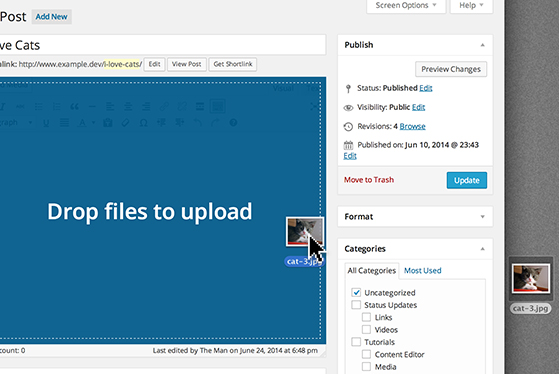
Task: Center align text in the editor toolbar
Action: coord(128,106)
